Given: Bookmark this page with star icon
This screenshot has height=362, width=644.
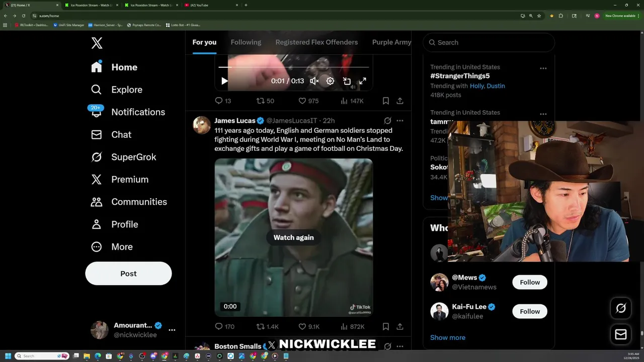Looking at the screenshot, I should coord(539,16).
